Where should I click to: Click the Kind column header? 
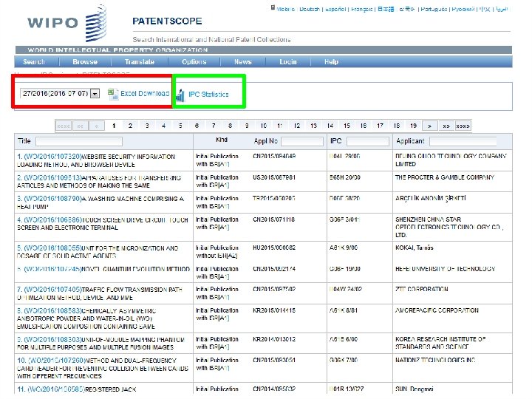click(x=222, y=140)
